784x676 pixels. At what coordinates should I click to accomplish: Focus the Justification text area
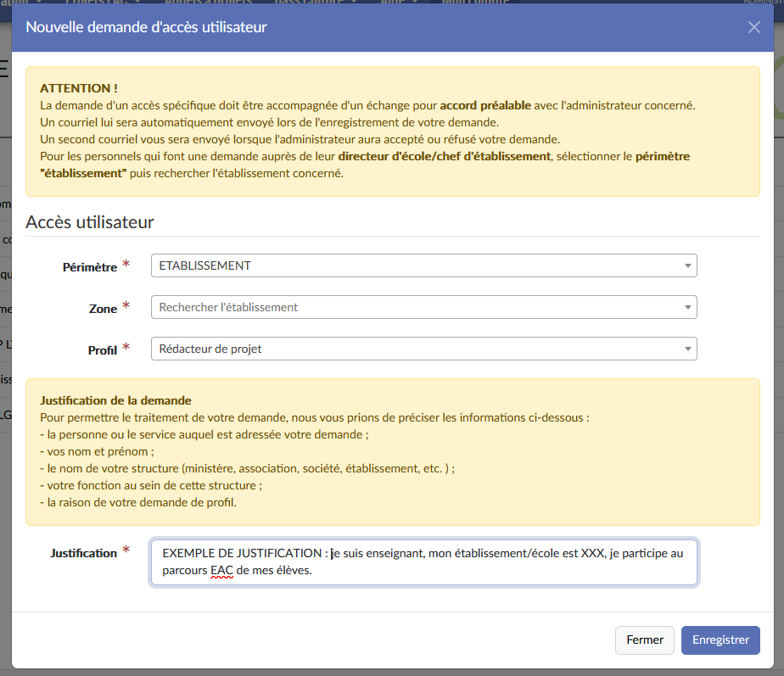424,561
